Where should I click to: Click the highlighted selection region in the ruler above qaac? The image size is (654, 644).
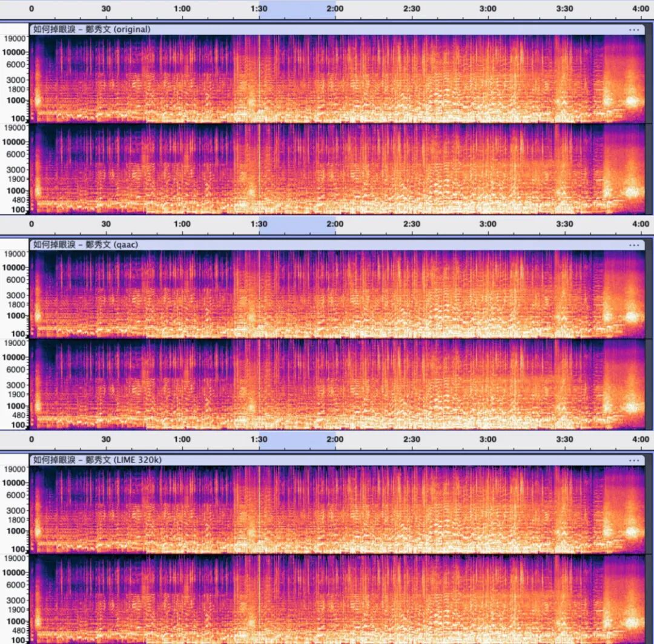tap(297, 225)
